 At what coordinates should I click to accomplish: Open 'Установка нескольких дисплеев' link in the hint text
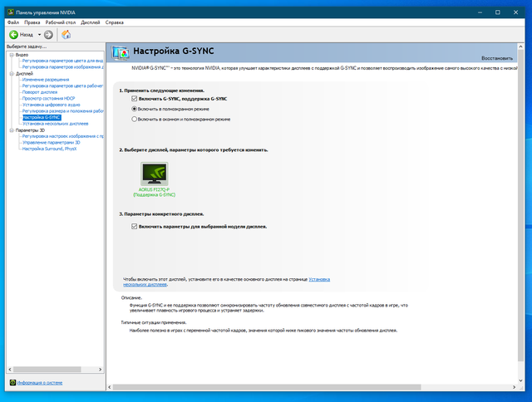click(227, 282)
